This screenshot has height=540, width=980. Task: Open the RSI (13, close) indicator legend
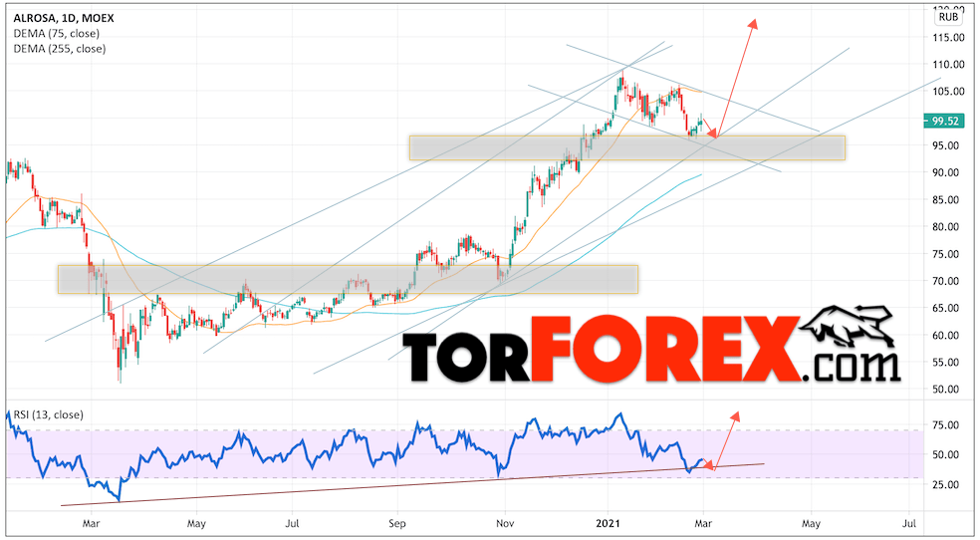click(48, 414)
